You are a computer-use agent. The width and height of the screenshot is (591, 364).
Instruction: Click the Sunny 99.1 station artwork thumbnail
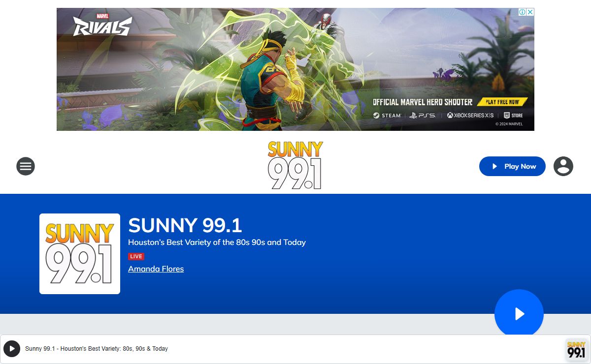tap(80, 254)
